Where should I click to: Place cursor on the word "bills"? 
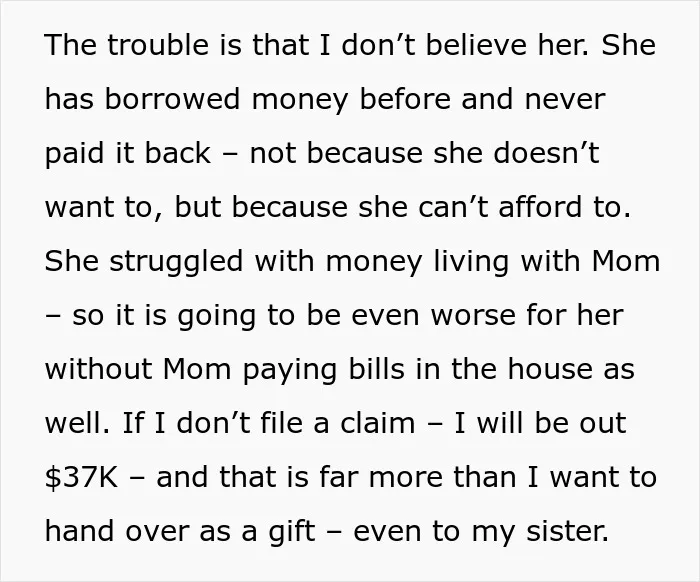[x=376, y=369]
